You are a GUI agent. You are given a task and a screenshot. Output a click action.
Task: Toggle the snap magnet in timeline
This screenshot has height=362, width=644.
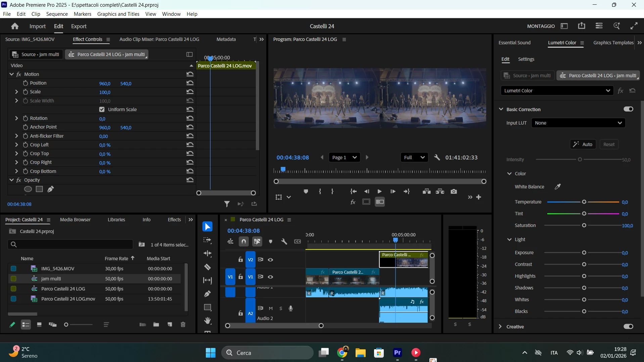point(244,241)
